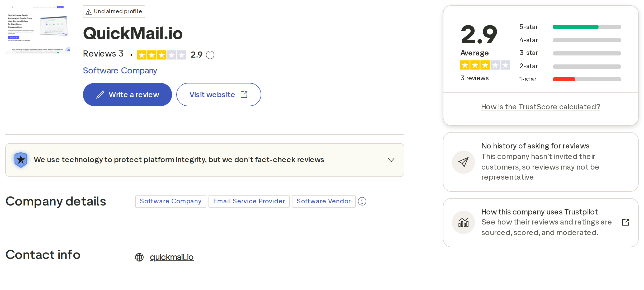Expand the fact-check reviews banner

click(x=205, y=160)
